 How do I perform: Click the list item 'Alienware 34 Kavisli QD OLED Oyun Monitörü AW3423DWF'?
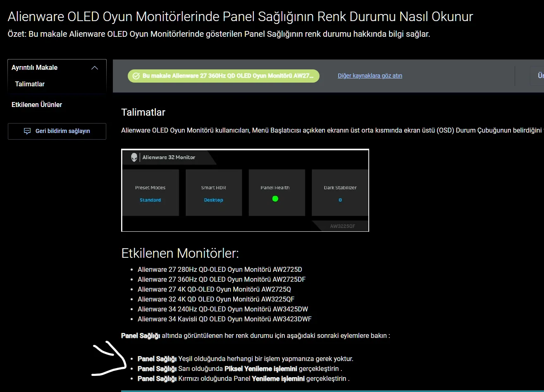(x=224, y=319)
